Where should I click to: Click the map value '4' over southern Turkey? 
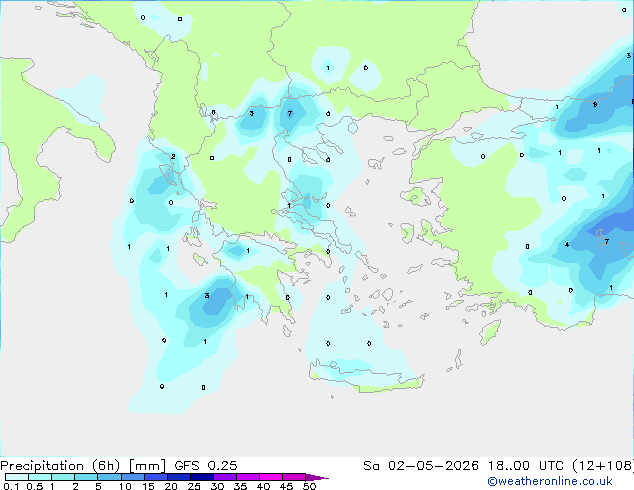567,245
